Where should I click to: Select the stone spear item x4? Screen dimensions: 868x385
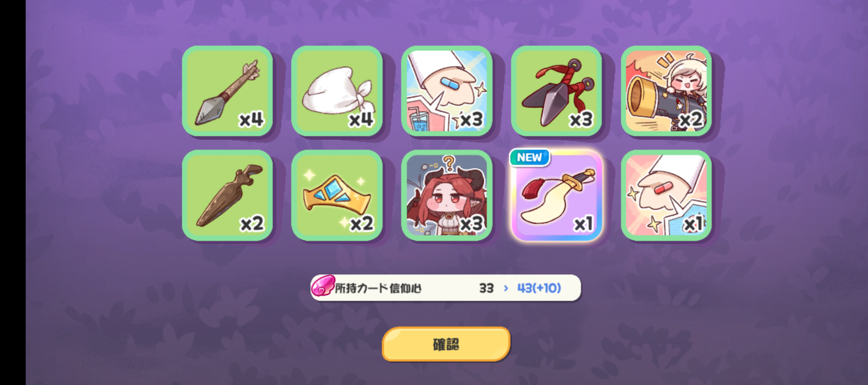point(228,91)
